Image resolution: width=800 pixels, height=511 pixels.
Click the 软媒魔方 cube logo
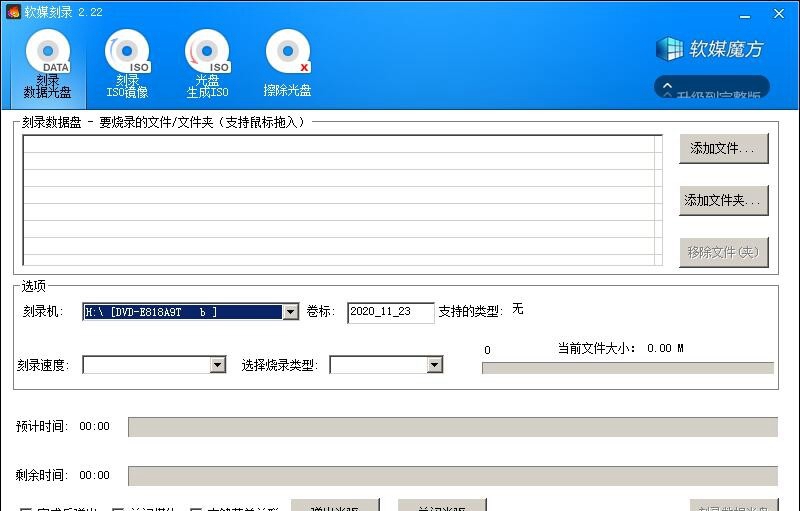[668, 49]
